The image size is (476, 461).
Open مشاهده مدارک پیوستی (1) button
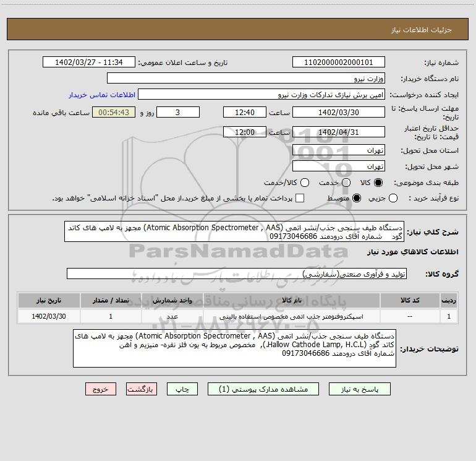pyautogui.click(x=263, y=389)
